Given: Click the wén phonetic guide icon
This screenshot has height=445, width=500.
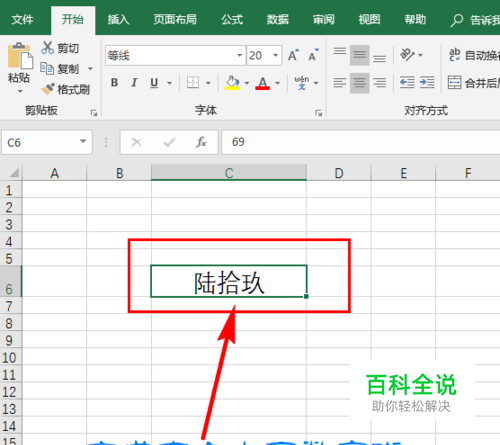Looking at the screenshot, I should pos(302,83).
